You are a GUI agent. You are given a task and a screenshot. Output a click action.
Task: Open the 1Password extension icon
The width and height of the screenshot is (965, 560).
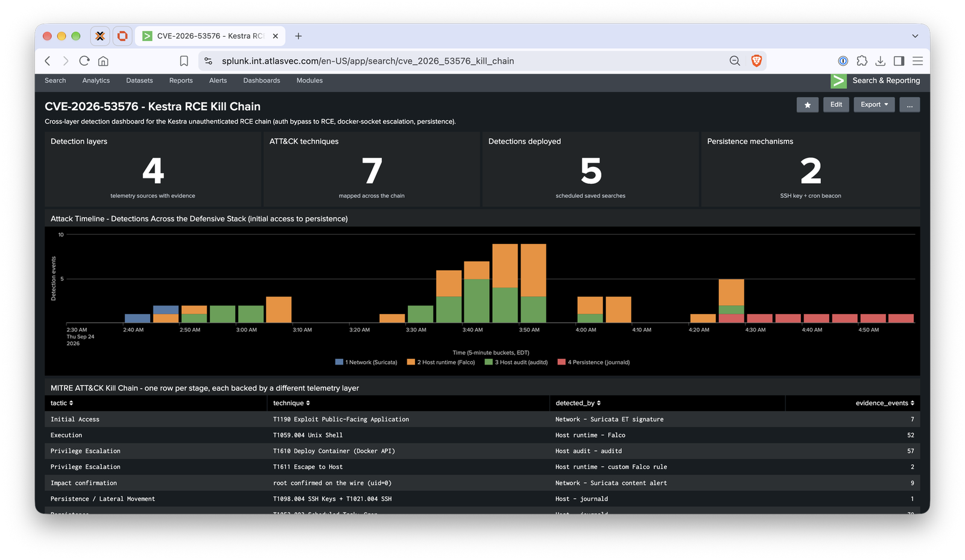point(843,61)
